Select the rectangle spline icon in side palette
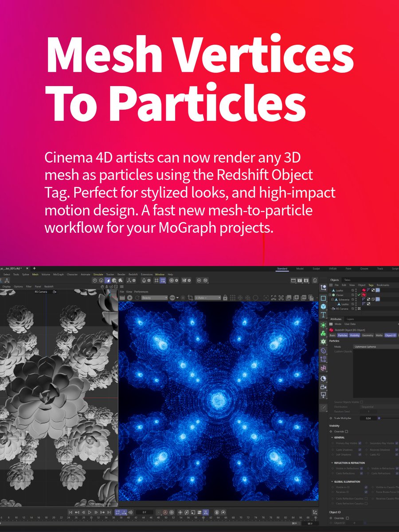This screenshot has height=532, width=399. (x=324, y=298)
